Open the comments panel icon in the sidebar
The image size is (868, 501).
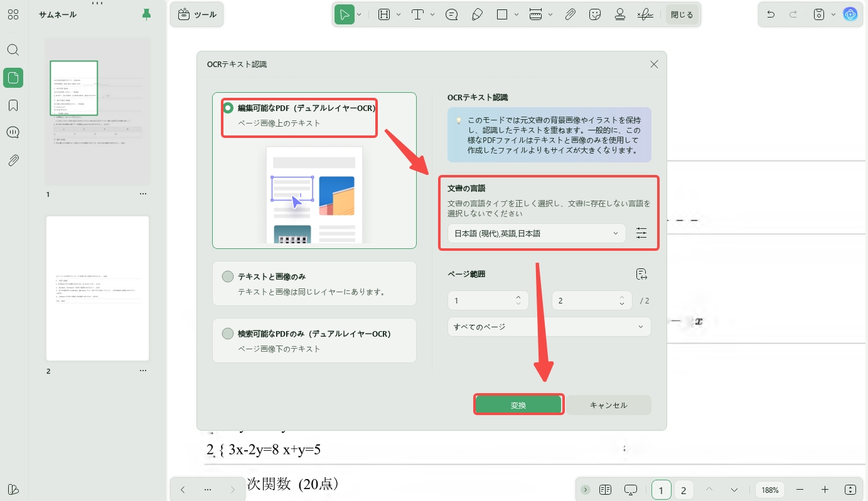pos(13,132)
